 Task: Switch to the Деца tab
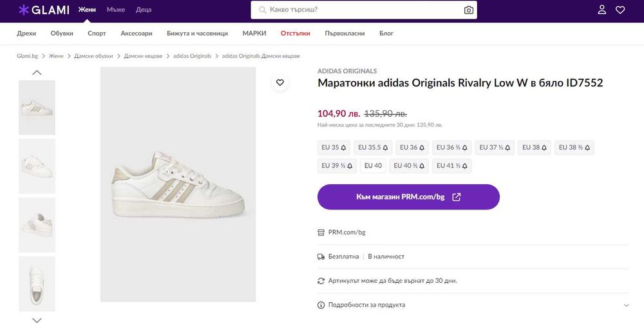(144, 10)
